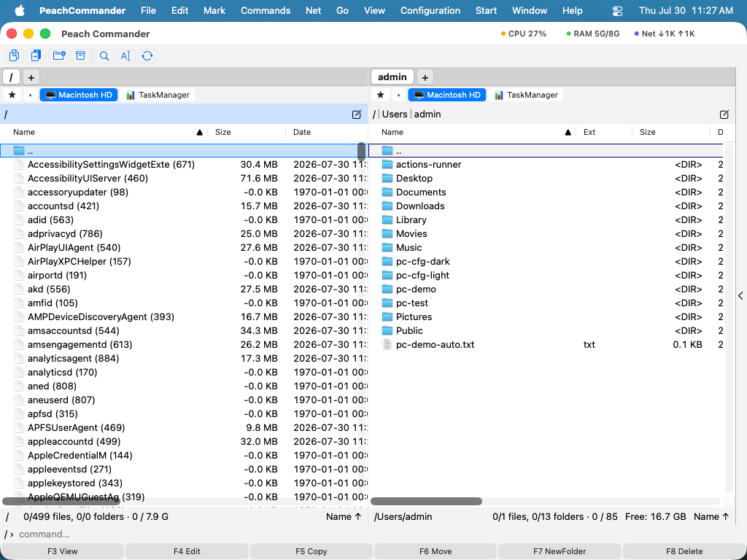Click the rename text-cursor toolbar icon

tap(125, 55)
